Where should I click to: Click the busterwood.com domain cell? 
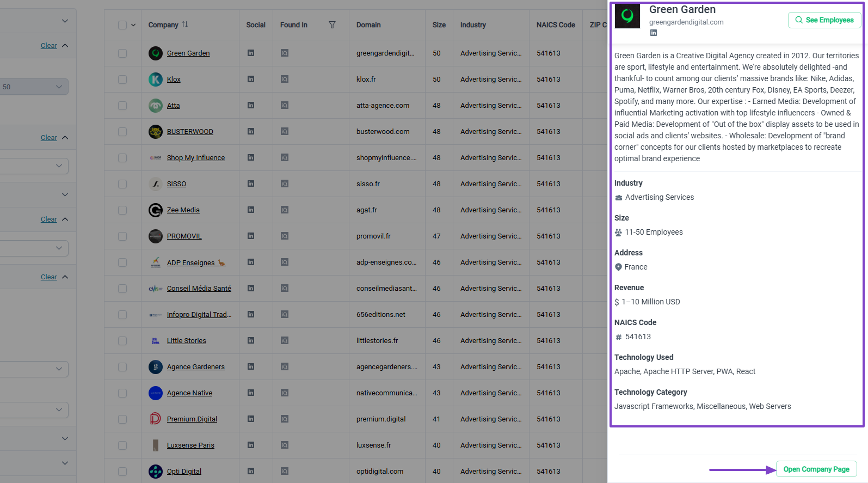383,132
